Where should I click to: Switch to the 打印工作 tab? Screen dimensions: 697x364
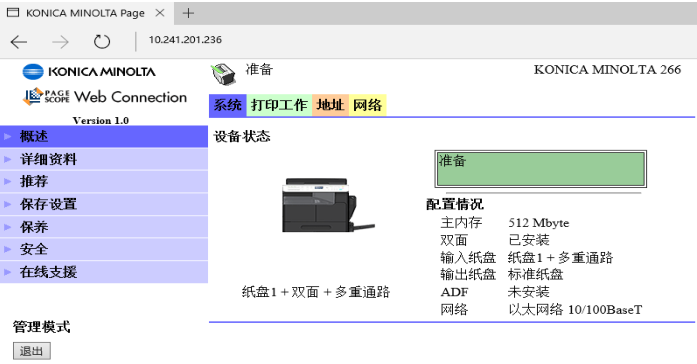coord(279,105)
